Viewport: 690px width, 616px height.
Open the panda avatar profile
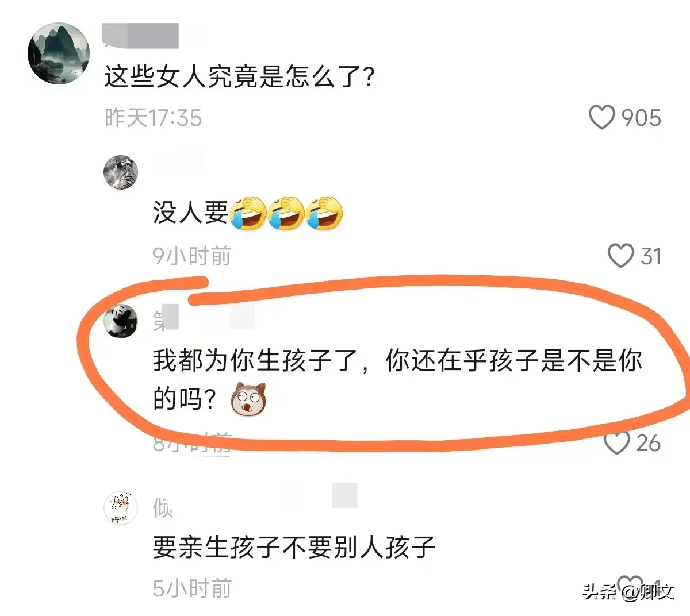(x=121, y=321)
